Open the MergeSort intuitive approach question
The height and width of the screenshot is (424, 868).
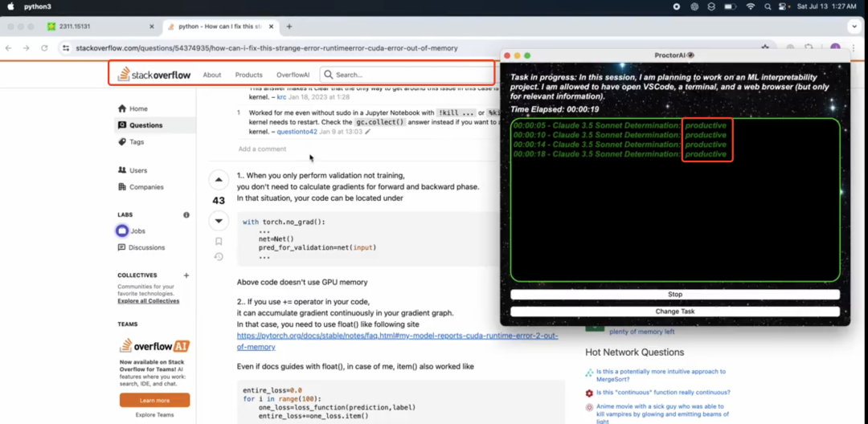(661, 375)
